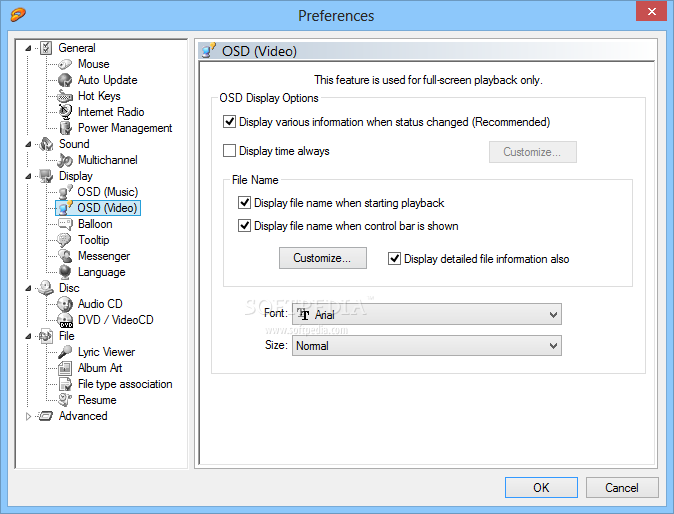
Task: Click the Messenger icon
Action: [x=65, y=256]
